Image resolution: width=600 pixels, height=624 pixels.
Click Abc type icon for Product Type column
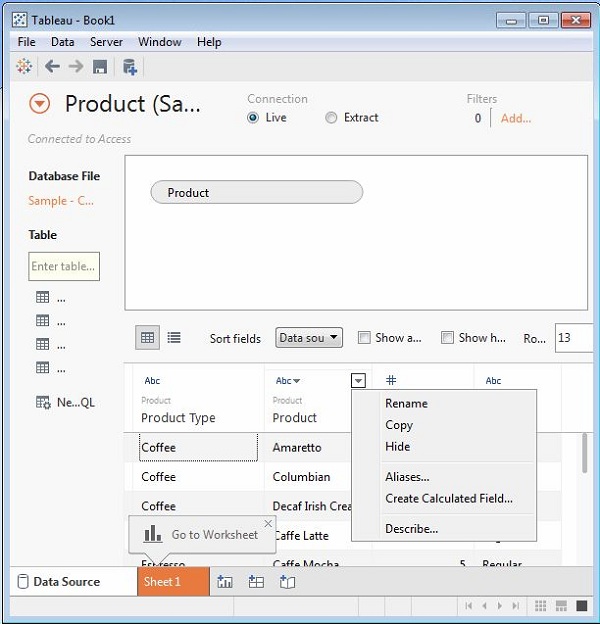point(152,381)
